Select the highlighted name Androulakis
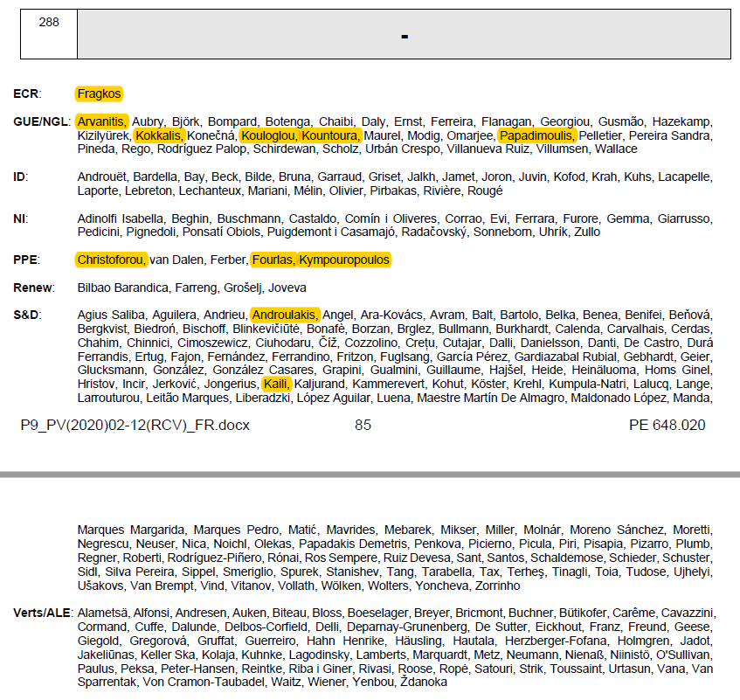This screenshot has width=740, height=700. (x=285, y=315)
